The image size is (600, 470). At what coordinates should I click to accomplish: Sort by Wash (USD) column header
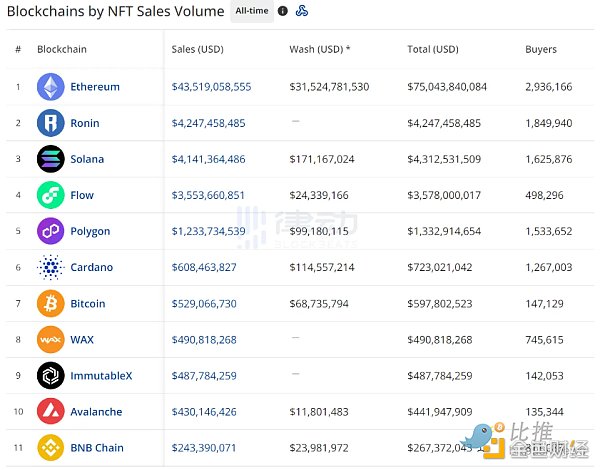pyautogui.click(x=317, y=49)
